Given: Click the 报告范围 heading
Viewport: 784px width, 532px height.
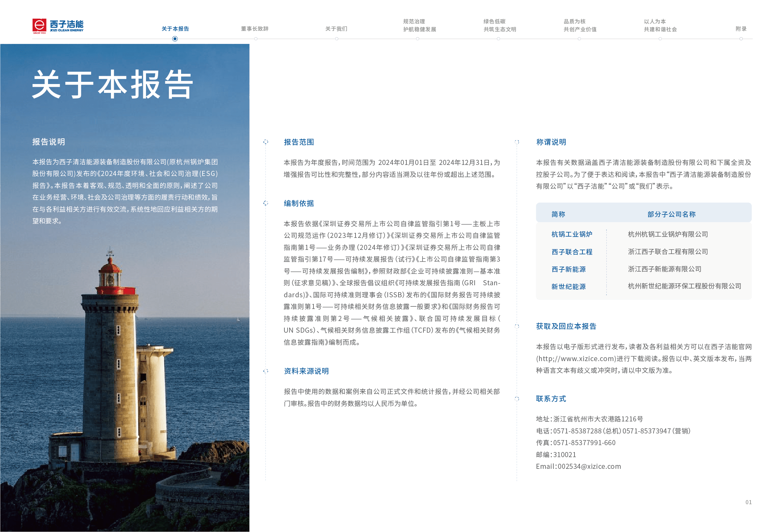Looking at the screenshot, I should click(299, 142).
